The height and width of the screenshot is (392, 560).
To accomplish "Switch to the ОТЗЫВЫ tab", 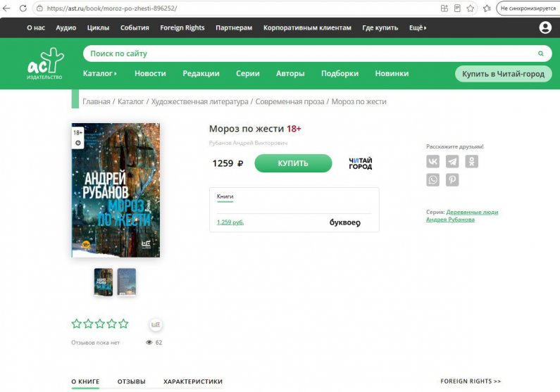I will click(132, 381).
